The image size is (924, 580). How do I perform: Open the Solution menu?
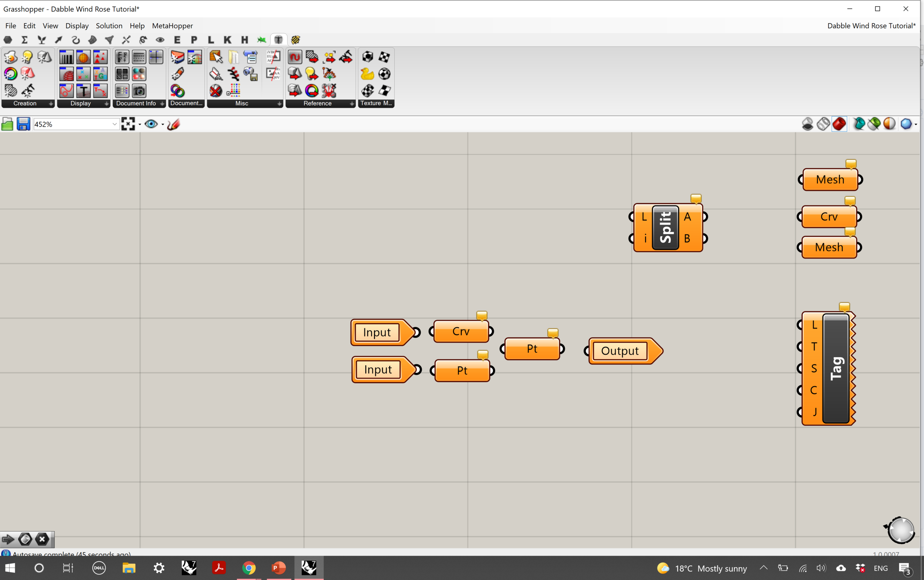point(109,26)
